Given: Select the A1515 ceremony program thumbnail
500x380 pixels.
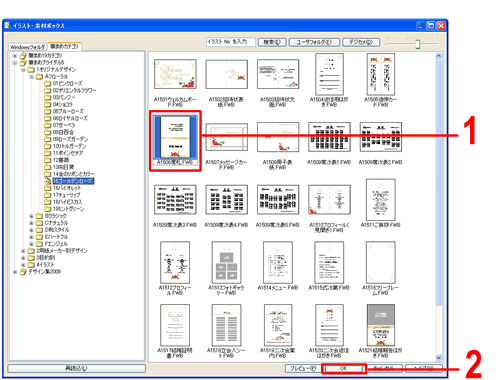Looking at the screenshot, I should [x=329, y=263].
